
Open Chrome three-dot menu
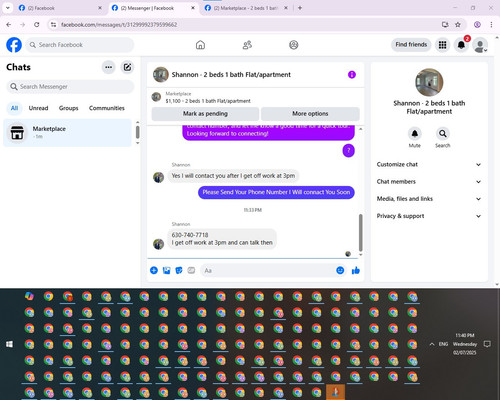point(491,25)
